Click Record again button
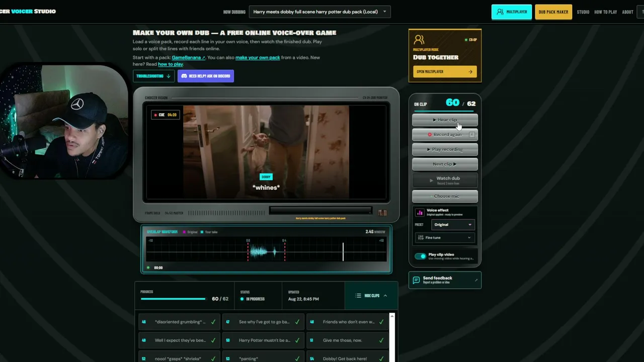Viewport: 644px width, 362px height. tap(445, 134)
